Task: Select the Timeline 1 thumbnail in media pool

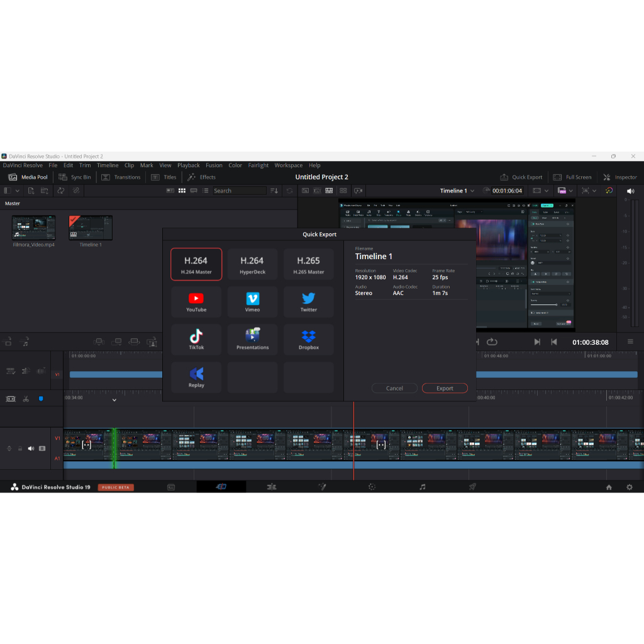Action: 91,228
